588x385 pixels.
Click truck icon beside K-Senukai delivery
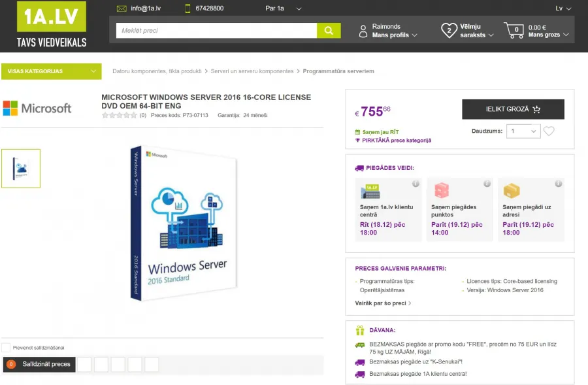360,362
